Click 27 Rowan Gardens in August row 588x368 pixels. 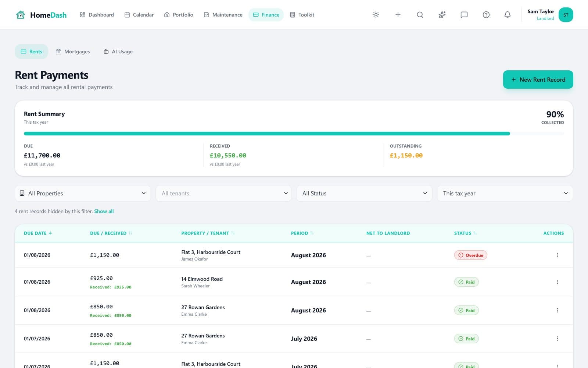coord(203,307)
